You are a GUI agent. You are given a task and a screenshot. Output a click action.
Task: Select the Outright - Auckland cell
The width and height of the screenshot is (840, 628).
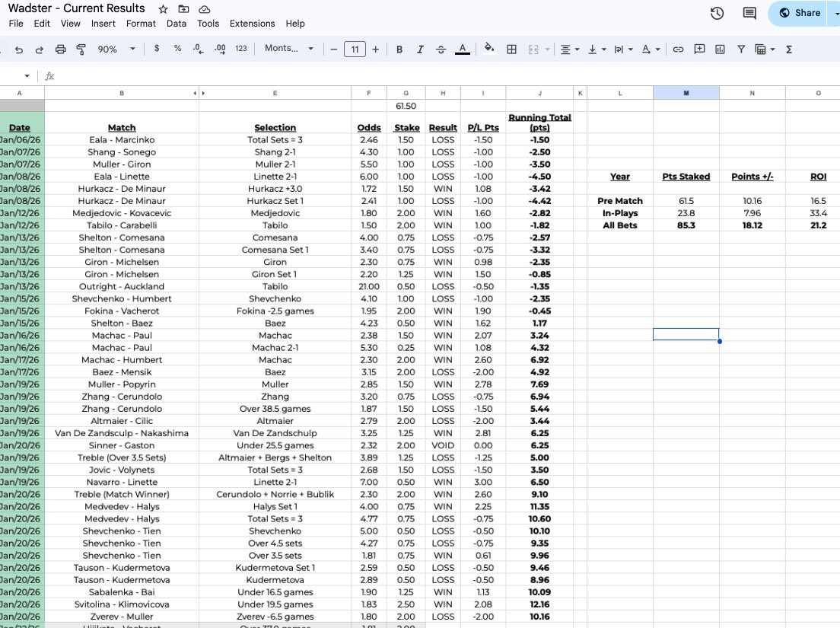122,287
